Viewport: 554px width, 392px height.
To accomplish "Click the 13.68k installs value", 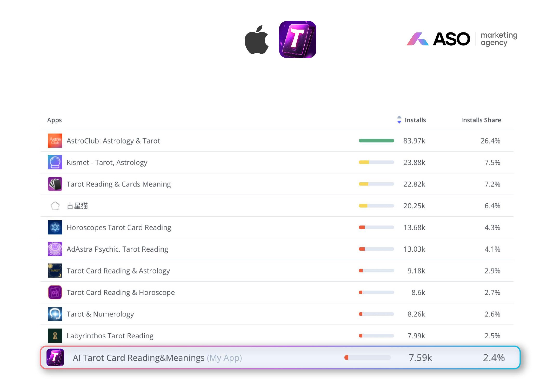I will tap(414, 228).
